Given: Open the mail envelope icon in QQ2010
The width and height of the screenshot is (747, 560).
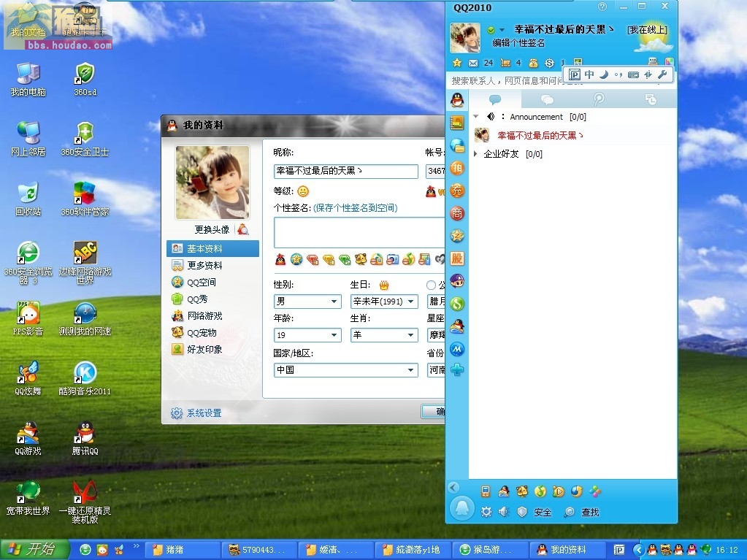Looking at the screenshot, I should 473,63.
